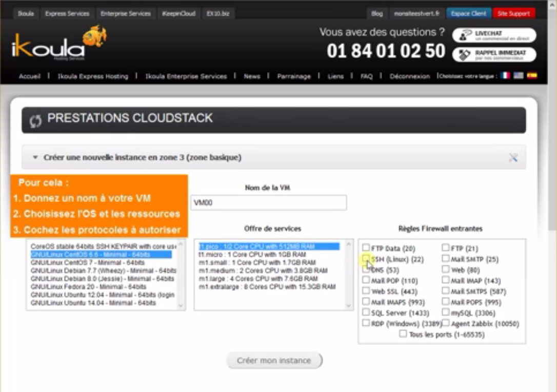Select GNU/Linux Ubuntu 12.04 Minimal option
Screen dimensions: 557x392
click(102, 295)
